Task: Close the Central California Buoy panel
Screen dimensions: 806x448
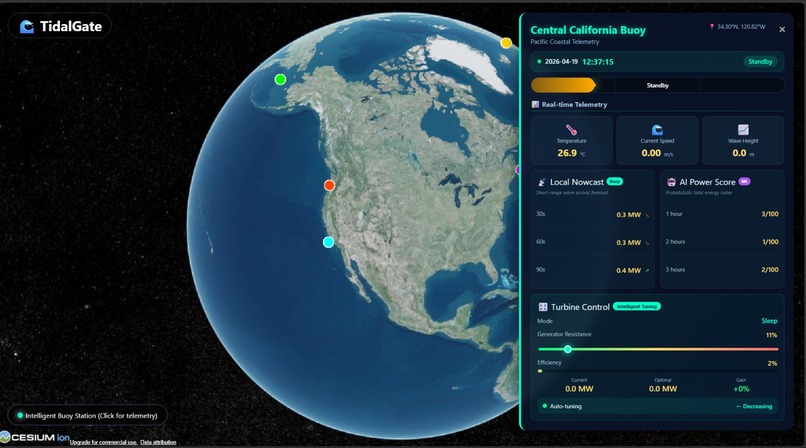Action: click(782, 30)
